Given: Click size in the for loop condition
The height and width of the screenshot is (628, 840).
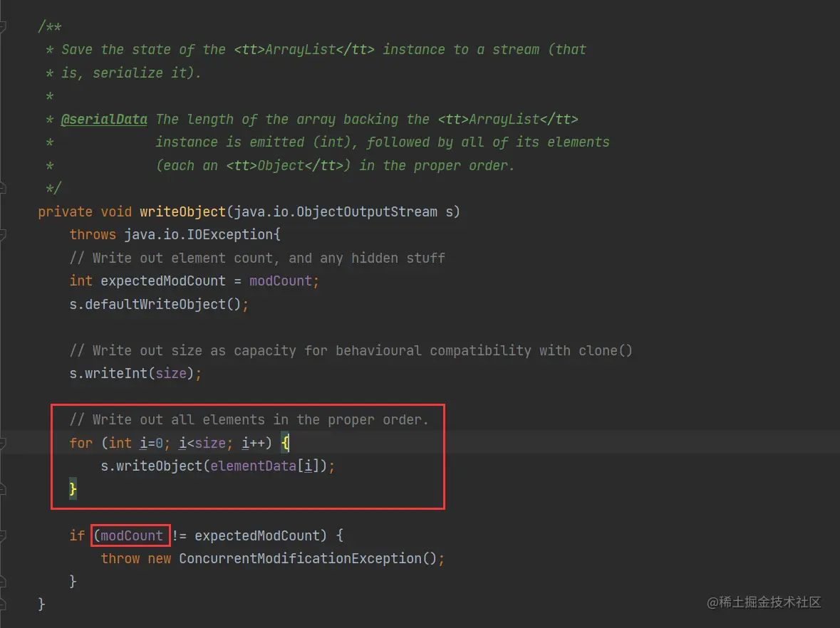Looking at the screenshot, I should 210,444.
